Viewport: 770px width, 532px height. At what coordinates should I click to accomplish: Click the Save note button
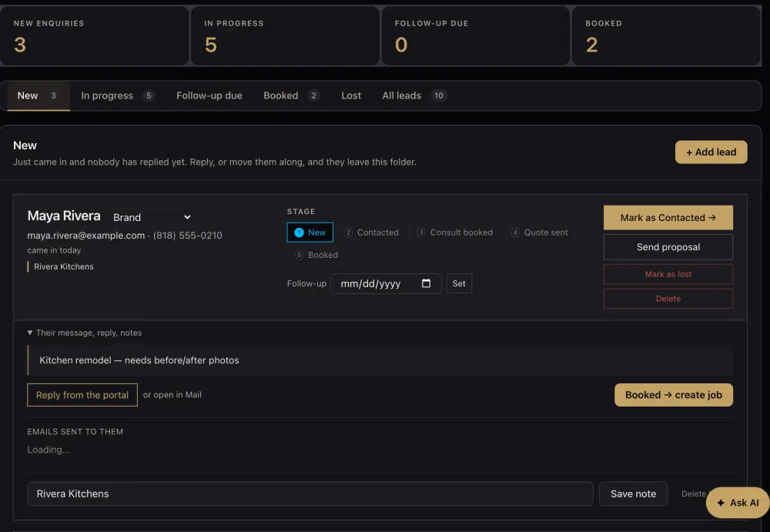click(633, 494)
